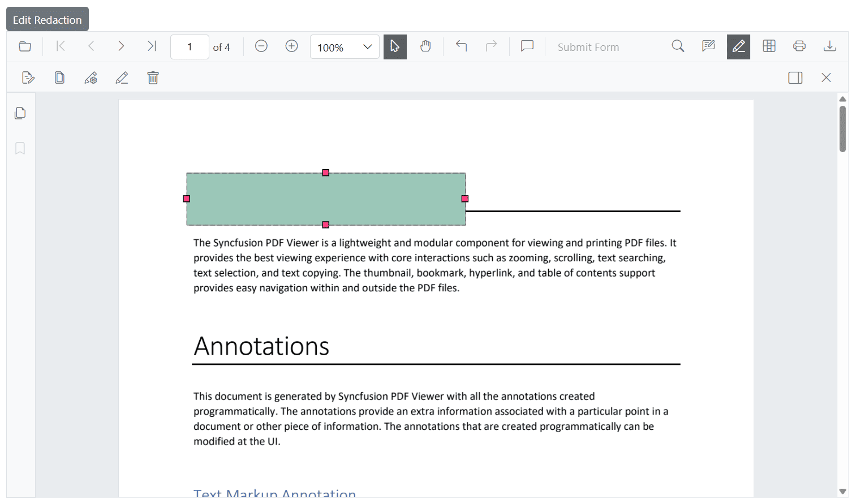The image size is (852, 504).
Task: Open the redaction settings icon
Action: click(91, 77)
